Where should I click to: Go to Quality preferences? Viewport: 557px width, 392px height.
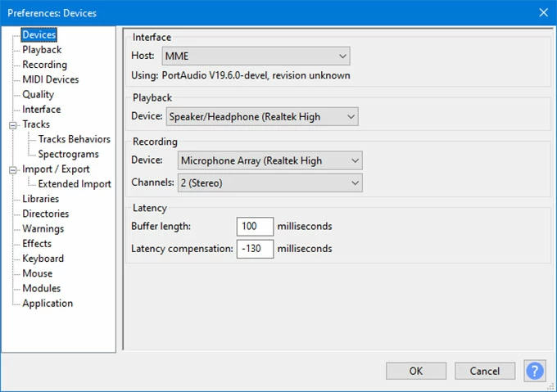pos(38,95)
